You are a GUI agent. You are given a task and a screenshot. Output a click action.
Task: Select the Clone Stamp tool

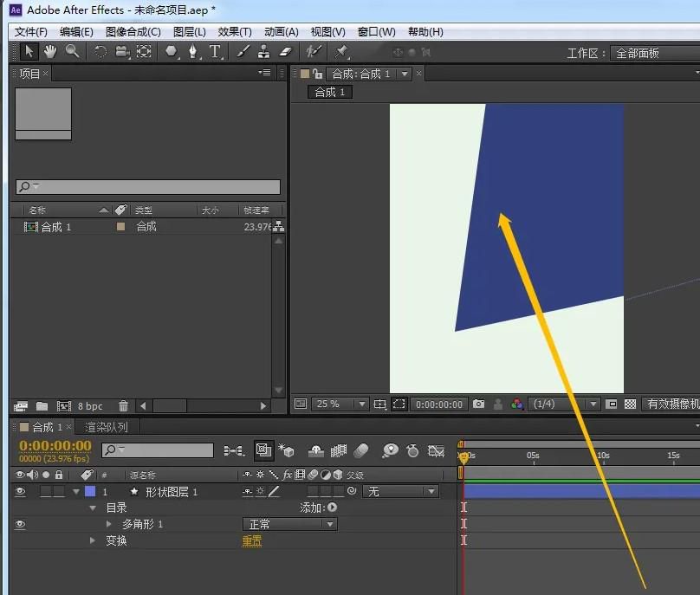coord(264,52)
